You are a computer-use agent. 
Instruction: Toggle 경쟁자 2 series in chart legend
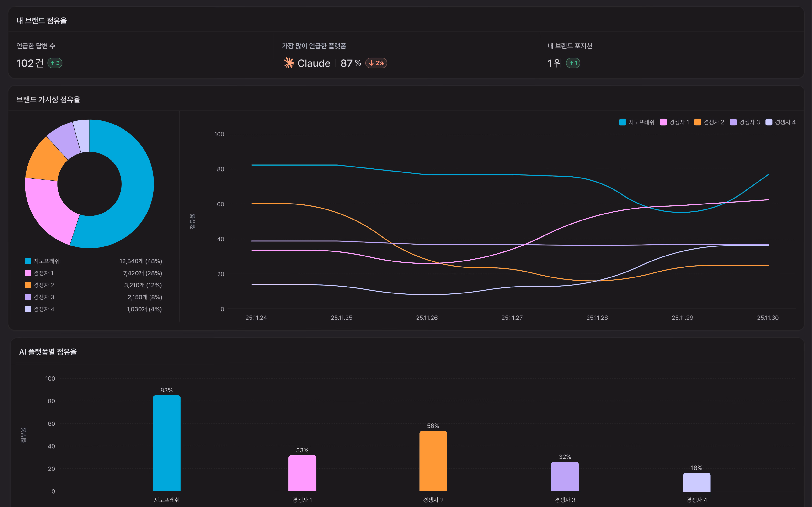709,122
